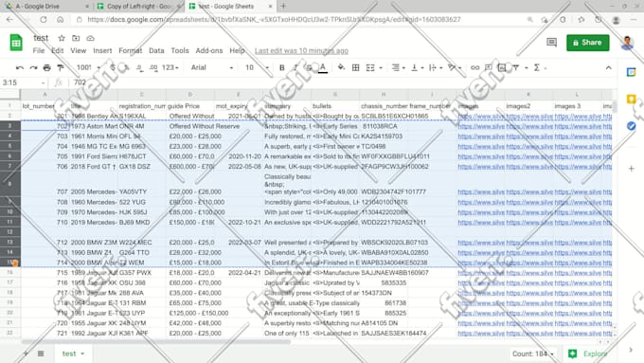Viewport: 644px width, 363px height.
Task: Open the Add-ons menu
Action: (209, 50)
